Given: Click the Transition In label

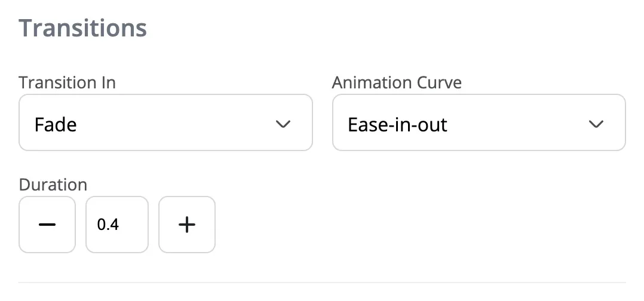Looking at the screenshot, I should 68,82.
